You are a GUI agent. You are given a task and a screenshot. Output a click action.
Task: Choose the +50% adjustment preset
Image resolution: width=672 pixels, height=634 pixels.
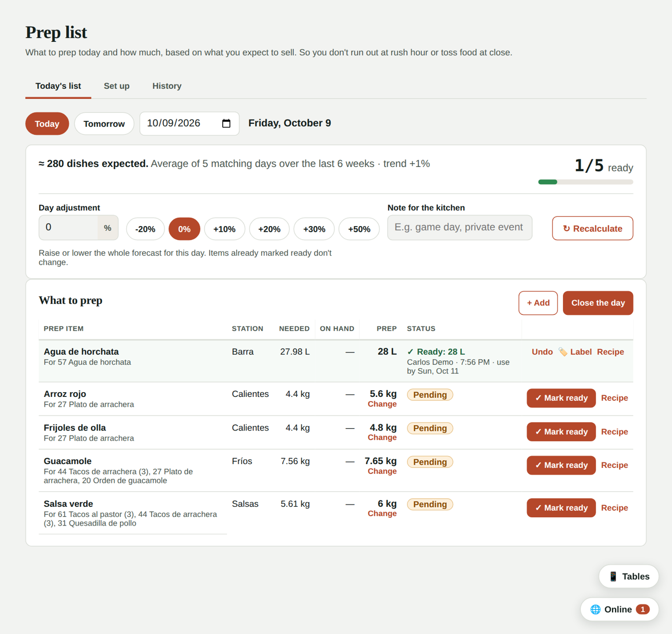click(x=359, y=229)
